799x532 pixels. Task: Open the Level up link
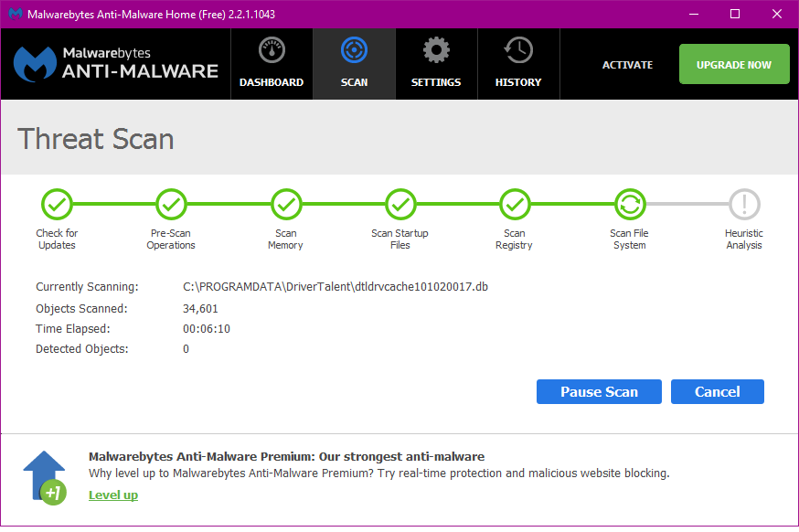(x=113, y=495)
